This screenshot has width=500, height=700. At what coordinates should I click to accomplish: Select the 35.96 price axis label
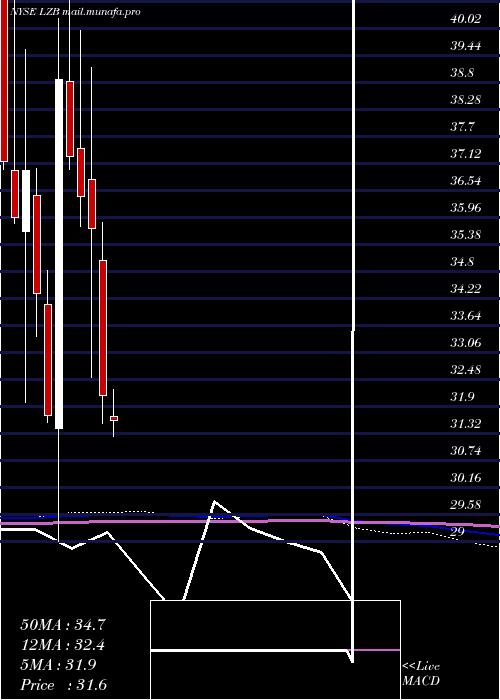coord(466,208)
